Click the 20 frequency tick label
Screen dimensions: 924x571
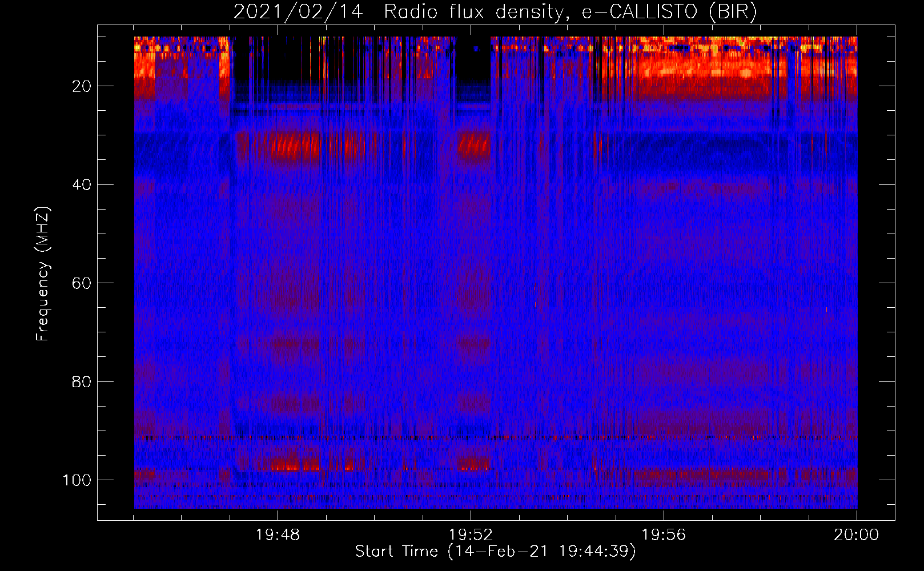pyautogui.click(x=82, y=86)
